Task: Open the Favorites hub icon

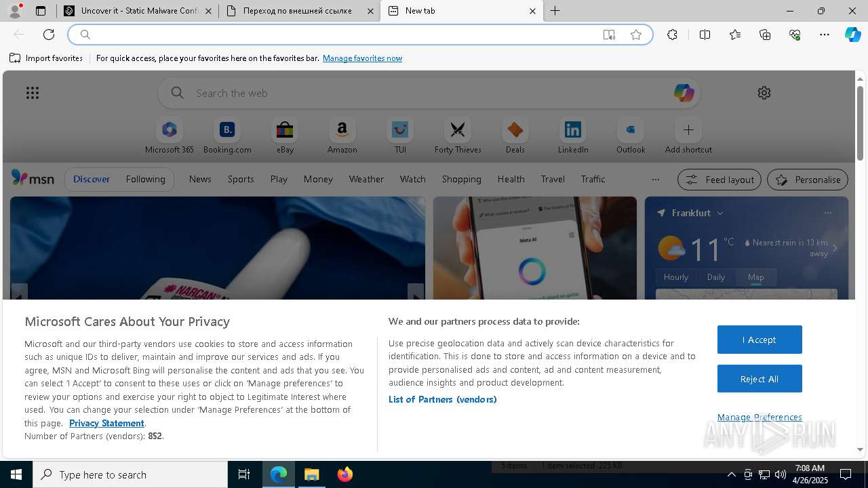Action: [735, 35]
